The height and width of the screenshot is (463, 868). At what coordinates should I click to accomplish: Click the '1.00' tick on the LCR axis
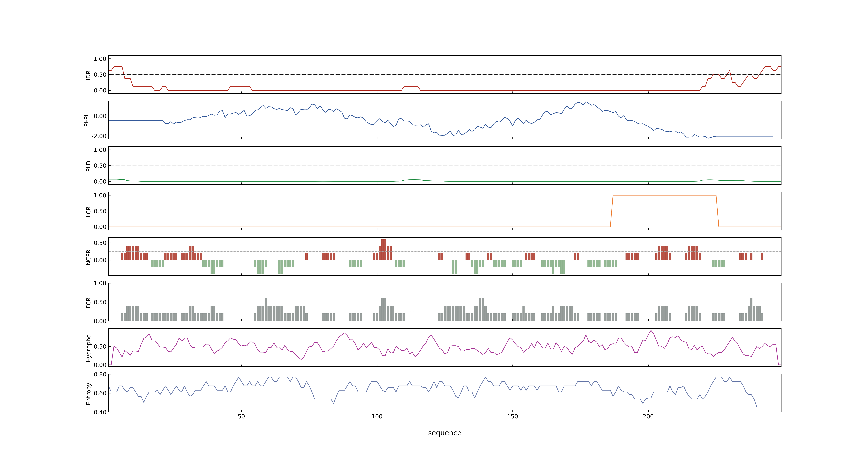[100, 195]
